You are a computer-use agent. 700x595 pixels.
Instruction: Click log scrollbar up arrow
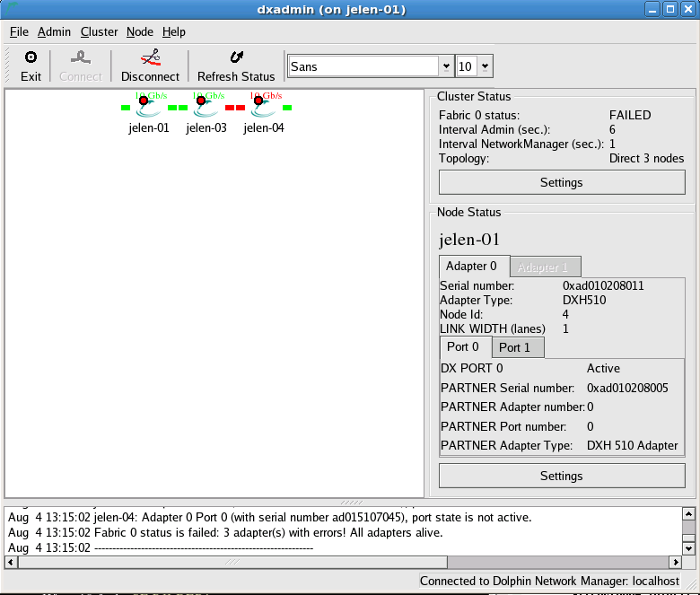(688, 514)
